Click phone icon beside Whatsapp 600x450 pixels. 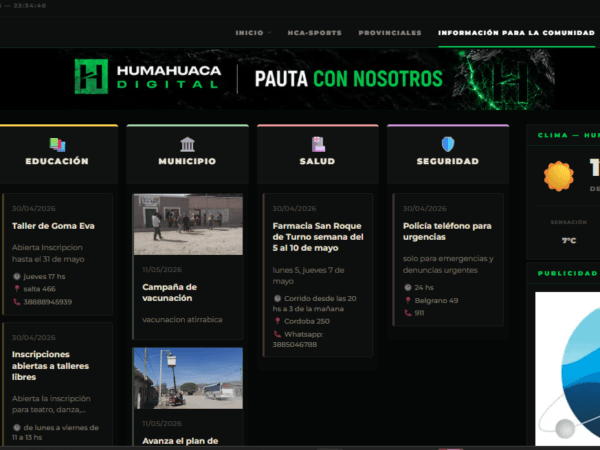pos(277,334)
